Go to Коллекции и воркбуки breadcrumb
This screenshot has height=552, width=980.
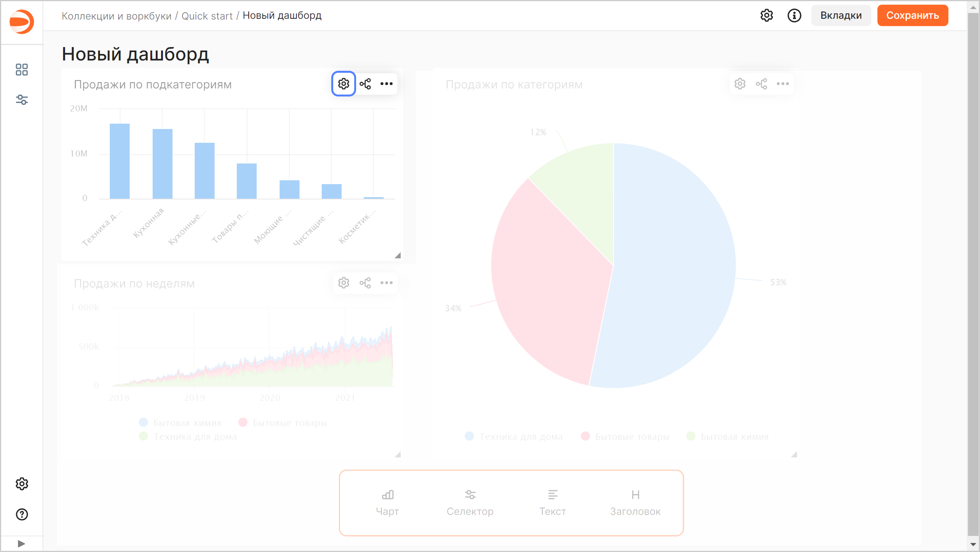click(116, 16)
